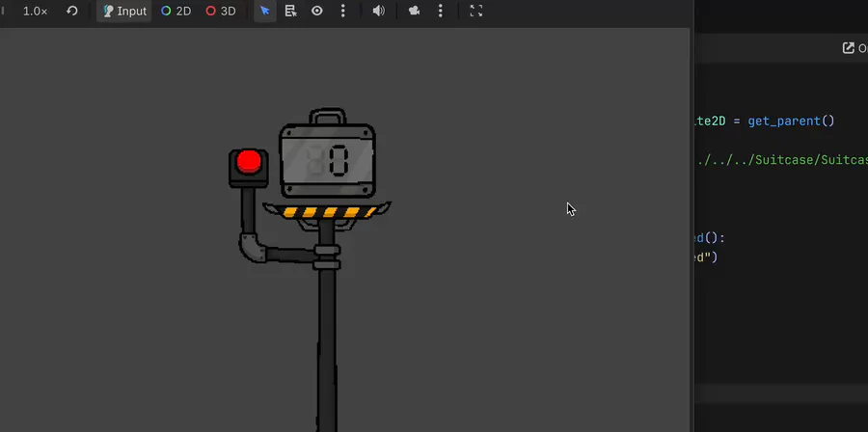Click the Suitcase path string in code
This screenshot has height=432, width=868.
782,160
